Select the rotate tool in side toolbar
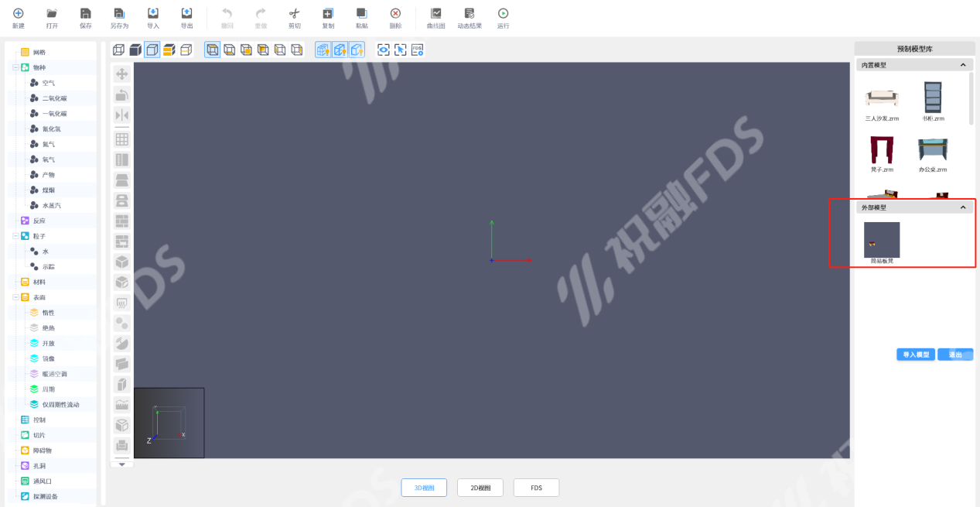The image size is (980, 507). tap(121, 94)
